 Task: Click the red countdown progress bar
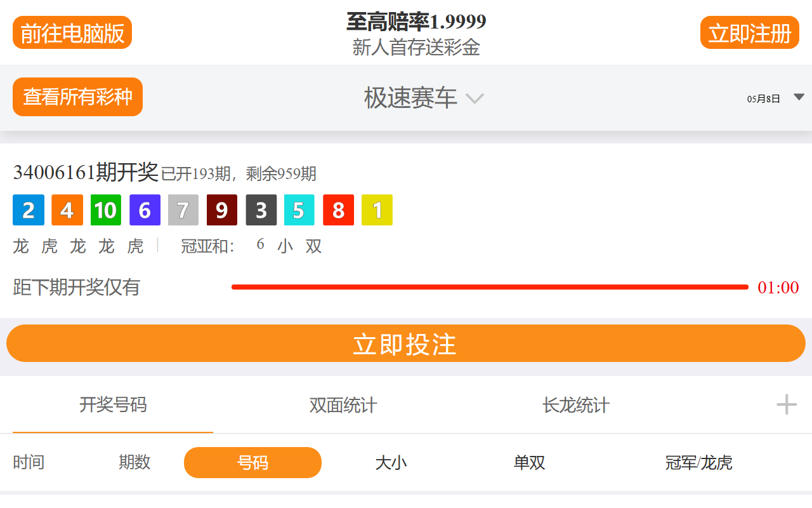point(490,287)
